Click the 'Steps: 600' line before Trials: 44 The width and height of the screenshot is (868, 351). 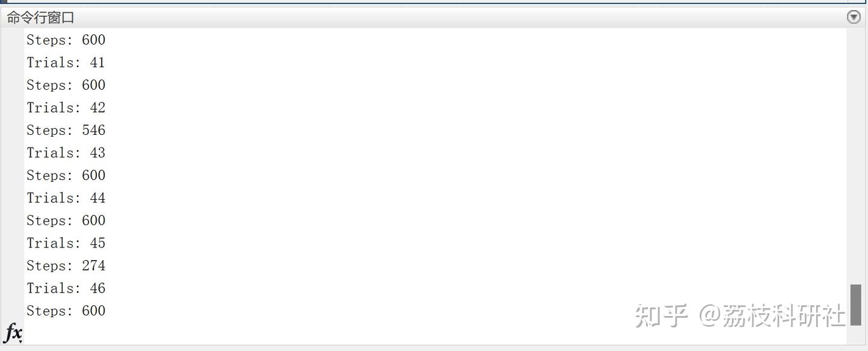66,175
